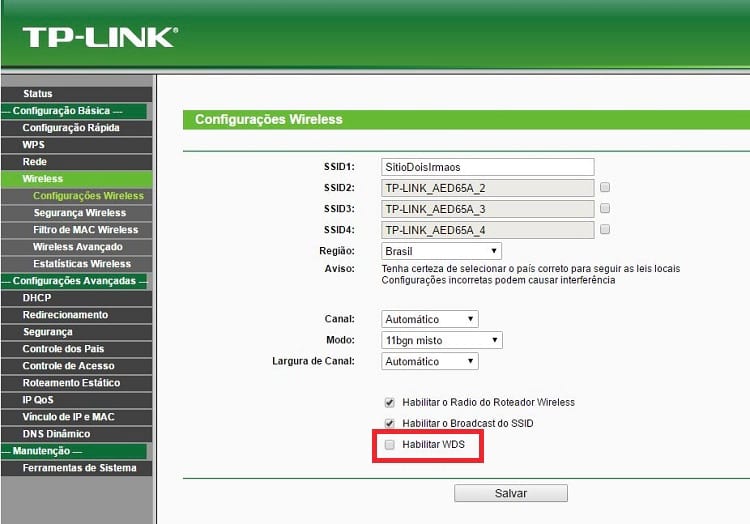This screenshot has height=524, width=750.
Task: Open the Largura de Canal dropdown
Action: tap(430, 361)
